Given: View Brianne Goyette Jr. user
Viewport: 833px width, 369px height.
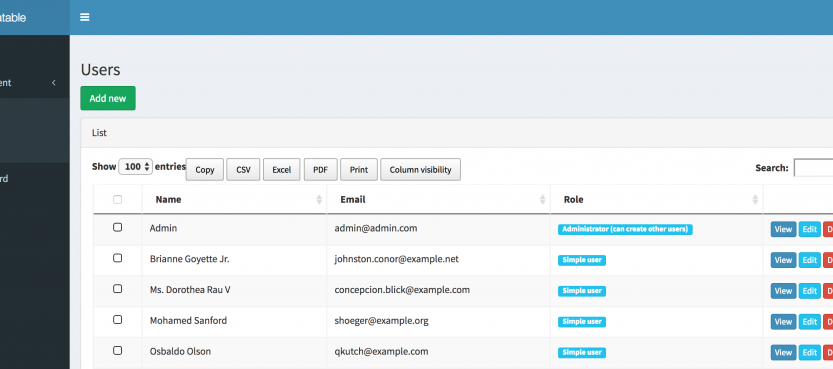Looking at the screenshot, I should click(x=783, y=260).
